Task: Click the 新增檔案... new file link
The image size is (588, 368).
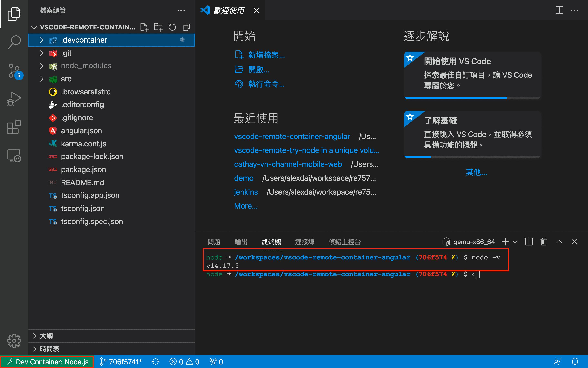Action: pos(259,55)
